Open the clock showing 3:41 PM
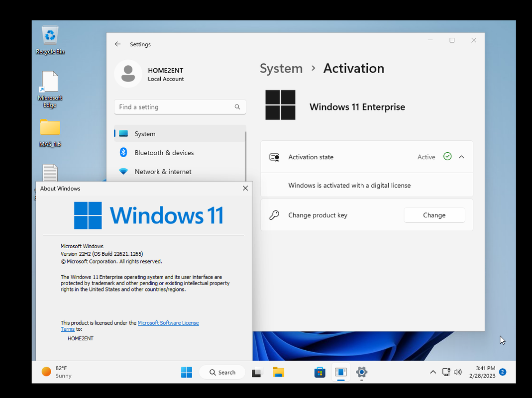 click(482, 372)
